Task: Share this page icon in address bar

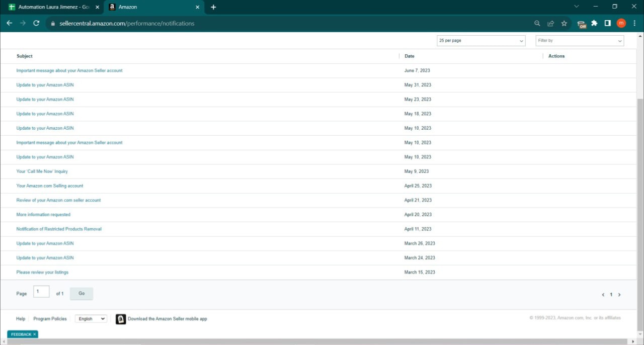Action: pyautogui.click(x=551, y=23)
